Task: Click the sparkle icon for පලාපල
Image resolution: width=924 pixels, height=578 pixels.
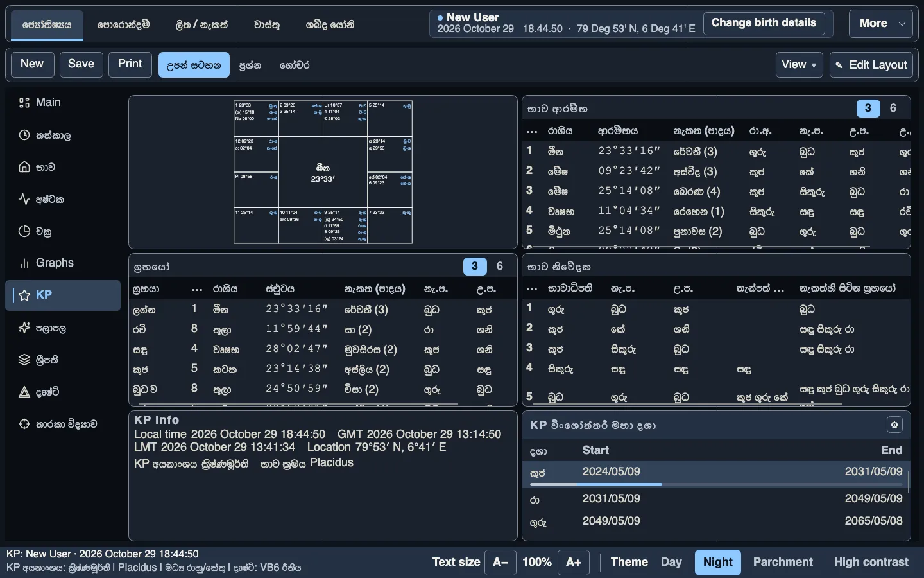Action: point(24,328)
